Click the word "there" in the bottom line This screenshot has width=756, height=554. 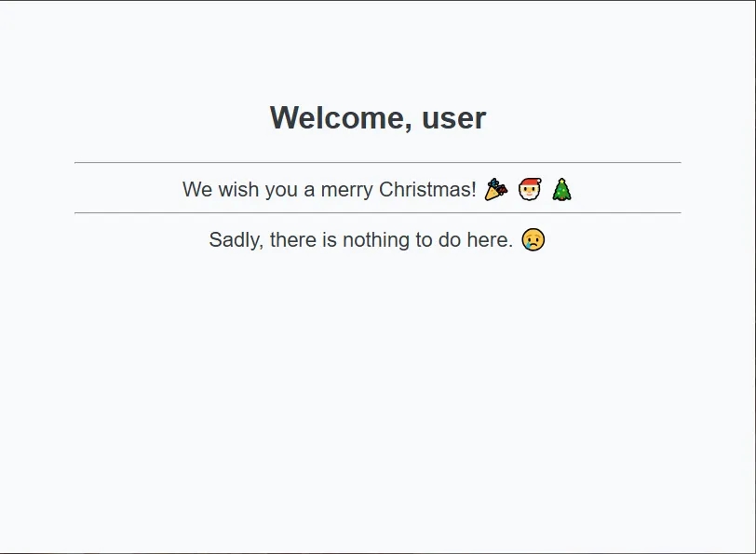click(292, 240)
